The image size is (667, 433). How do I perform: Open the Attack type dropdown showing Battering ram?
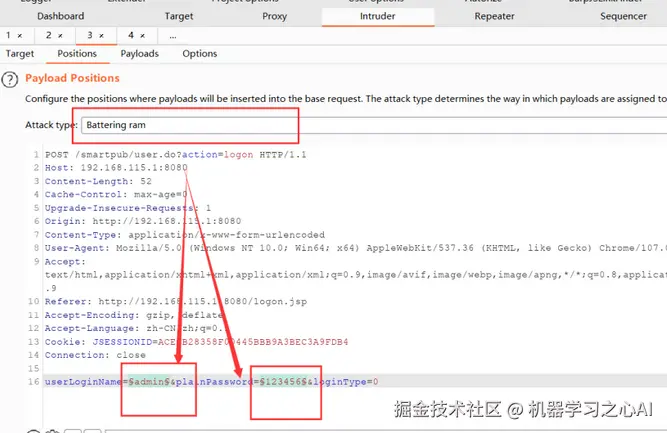pos(374,125)
